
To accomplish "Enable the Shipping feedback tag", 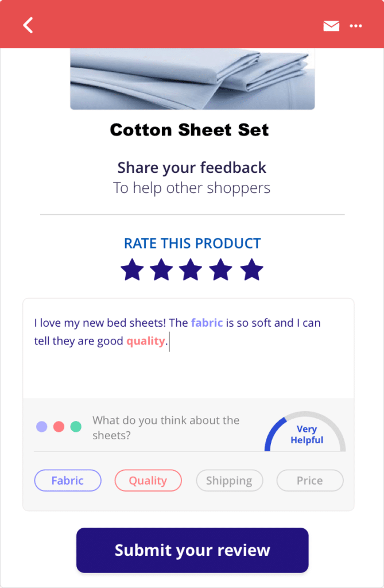I will [x=229, y=481].
